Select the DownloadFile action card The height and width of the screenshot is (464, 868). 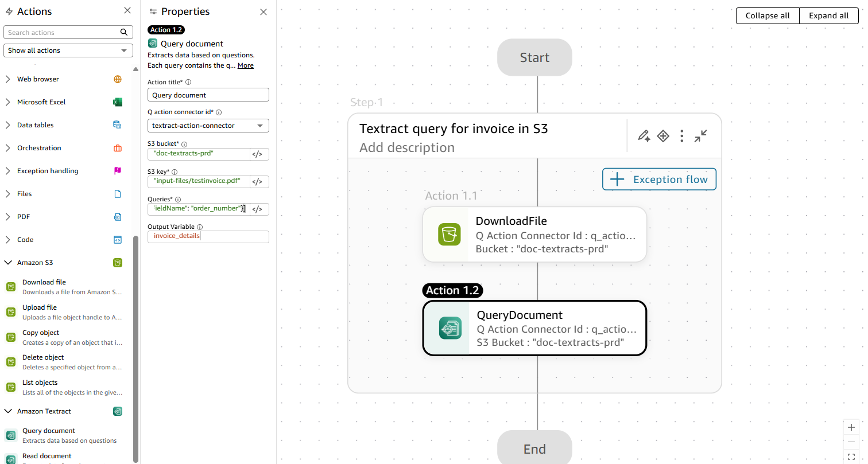click(x=534, y=235)
